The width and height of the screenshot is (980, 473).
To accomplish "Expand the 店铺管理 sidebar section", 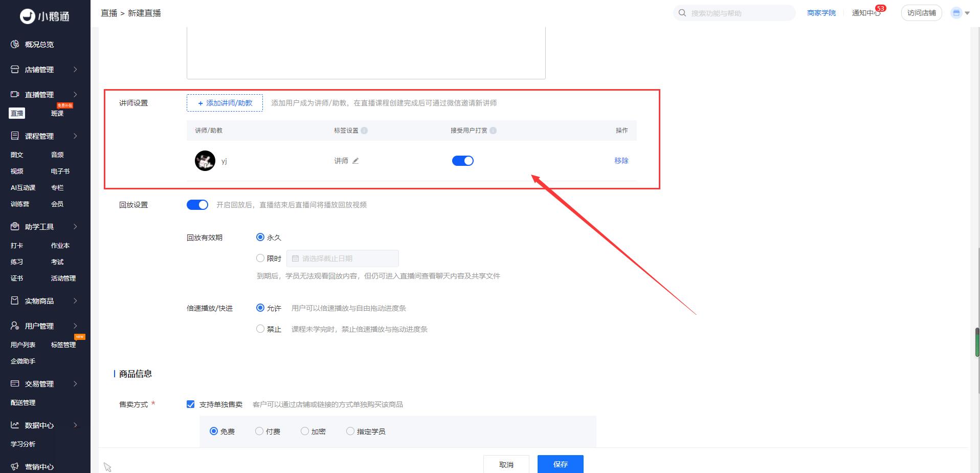I will coord(75,70).
